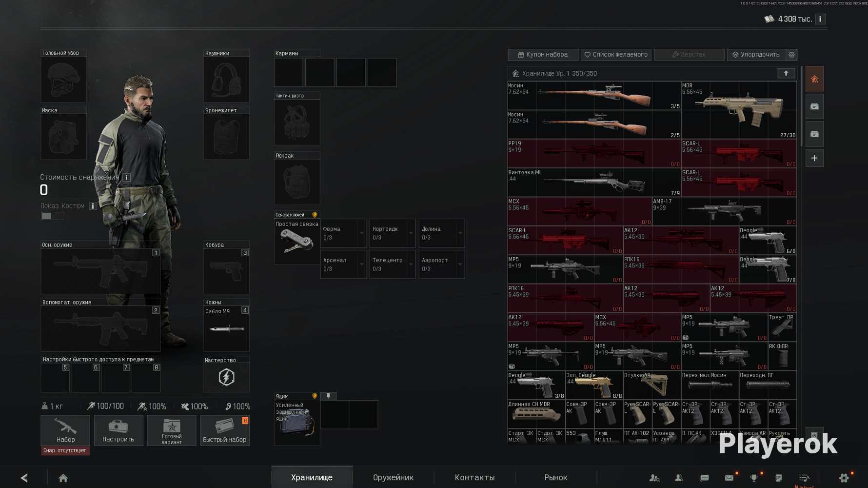Click the storage upload arrow button
The height and width of the screenshot is (488, 868).
786,73
